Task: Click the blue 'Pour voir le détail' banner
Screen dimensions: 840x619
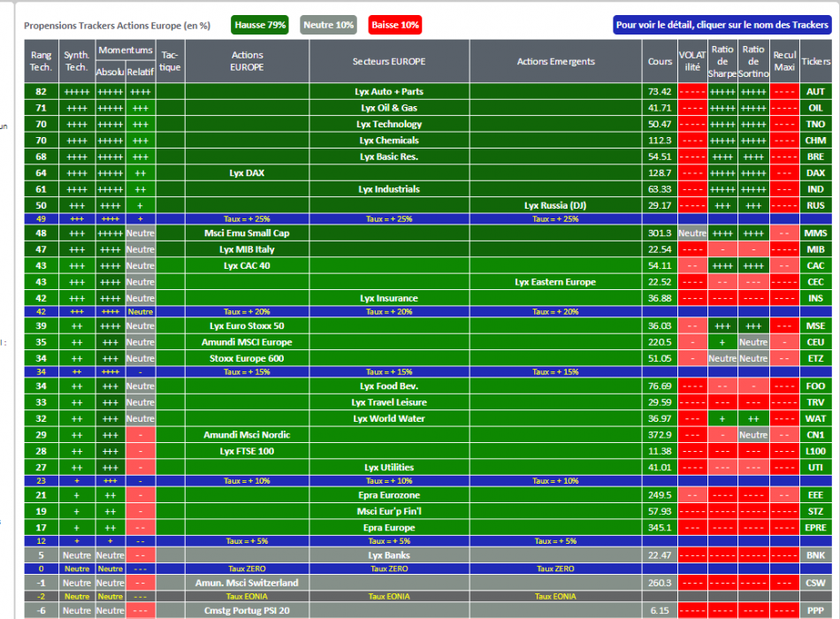Action: point(722,25)
